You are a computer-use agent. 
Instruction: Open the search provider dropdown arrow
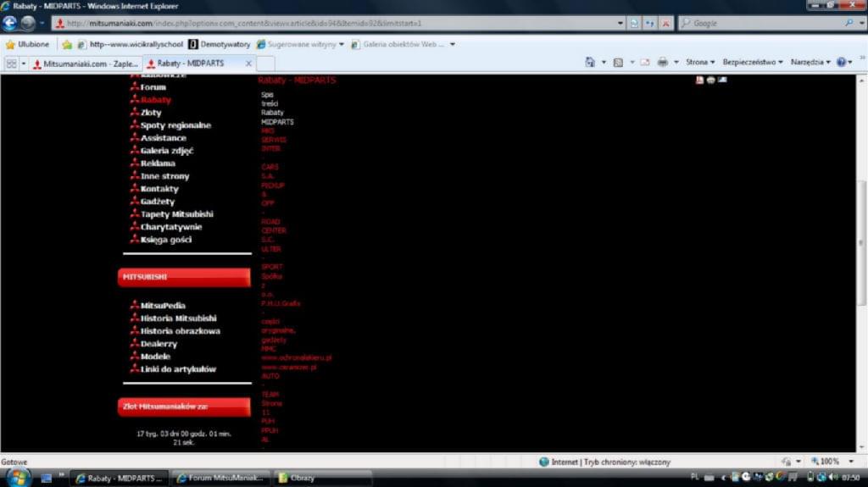[x=861, y=23]
